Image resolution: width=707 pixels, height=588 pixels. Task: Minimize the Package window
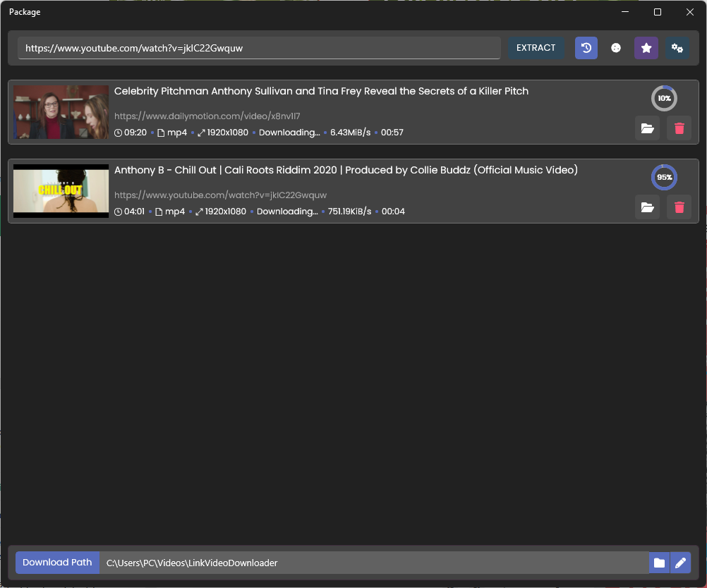point(625,12)
